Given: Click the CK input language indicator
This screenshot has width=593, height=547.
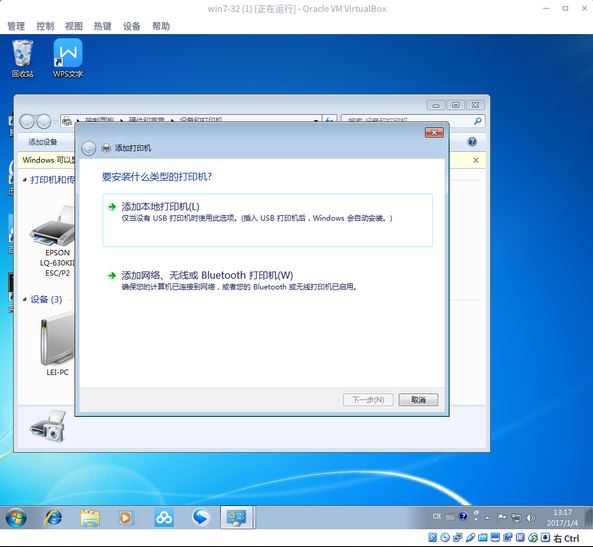Looking at the screenshot, I should click(437, 517).
